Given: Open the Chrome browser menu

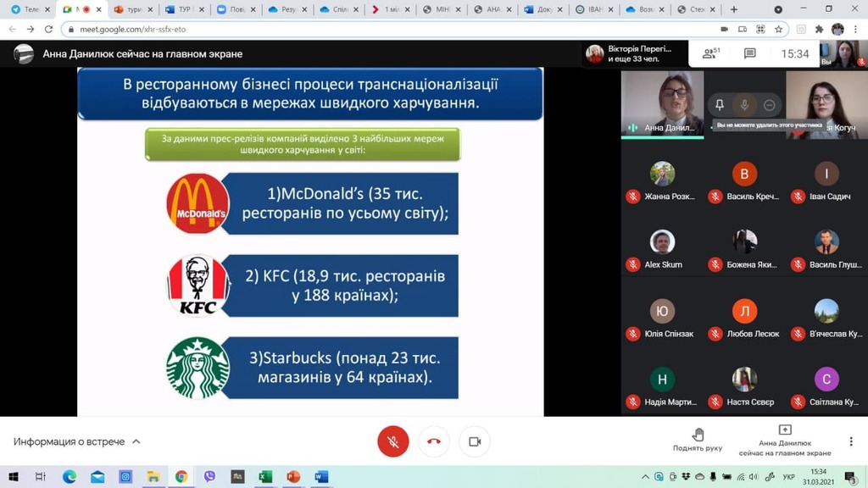Looking at the screenshot, I should [856, 29].
